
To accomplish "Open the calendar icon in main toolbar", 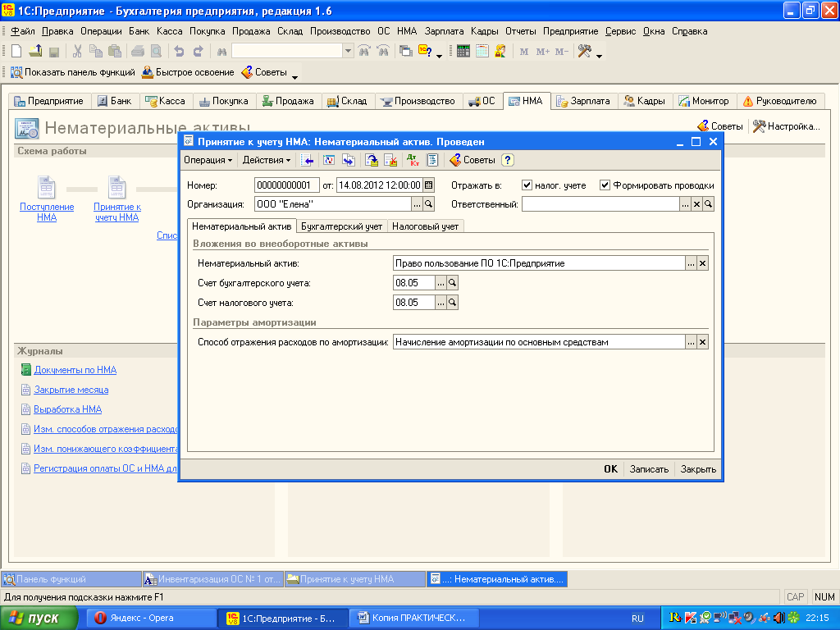I will point(482,52).
